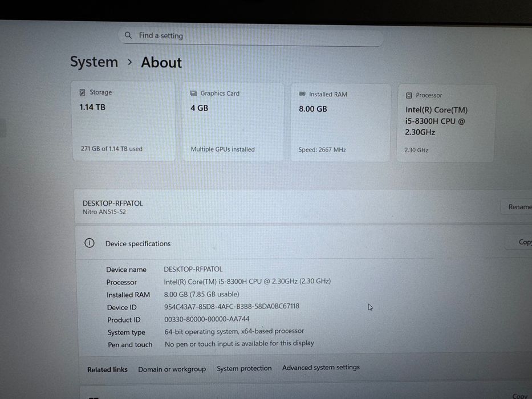Viewport: 532px width, 399px height.
Task: Open the Storage 1.14 TB card
Action: (x=124, y=120)
